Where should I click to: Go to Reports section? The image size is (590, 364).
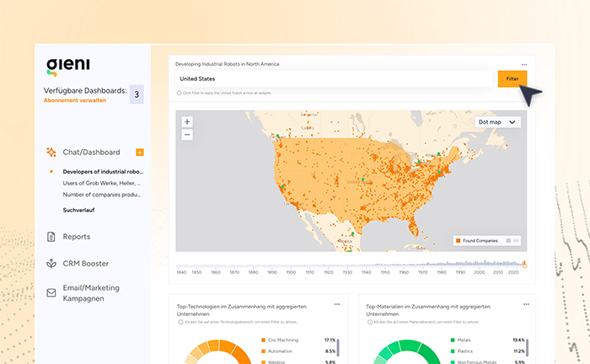77,237
